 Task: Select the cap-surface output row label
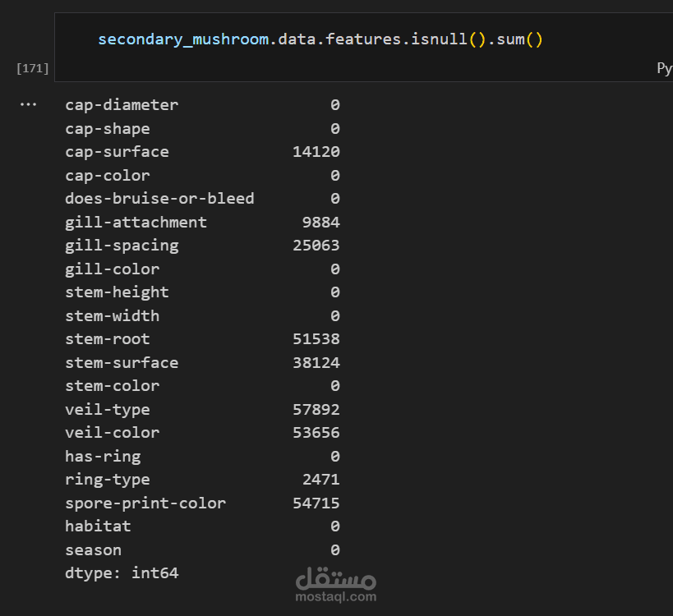118,152
